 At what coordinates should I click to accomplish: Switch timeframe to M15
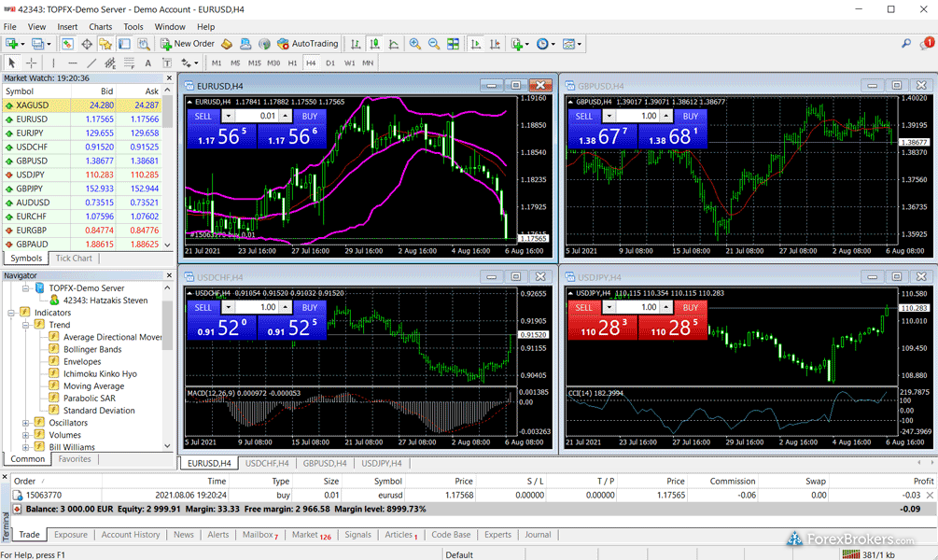(254, 63)
